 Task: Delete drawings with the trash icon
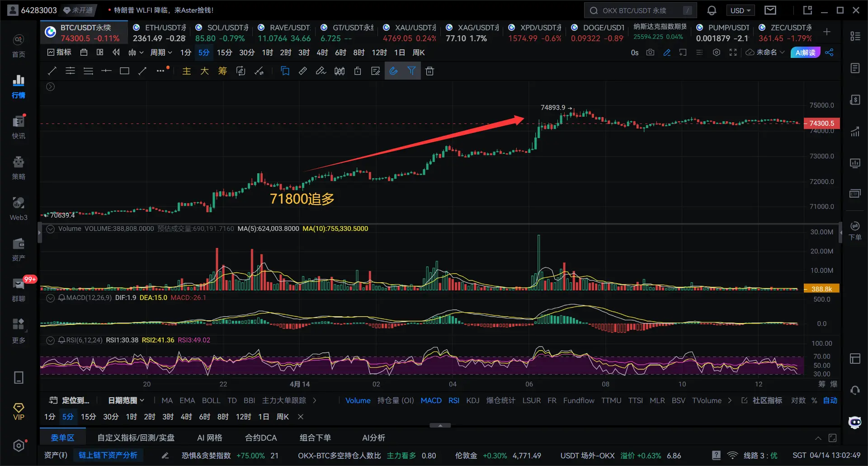coord(429,71)
